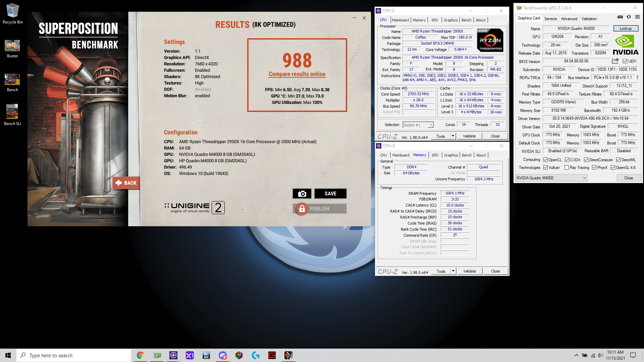Open the GPU-Z taskbar icon
Image resolution: width=644 pixels, height=362 pixels.
[x=157, y=355]
